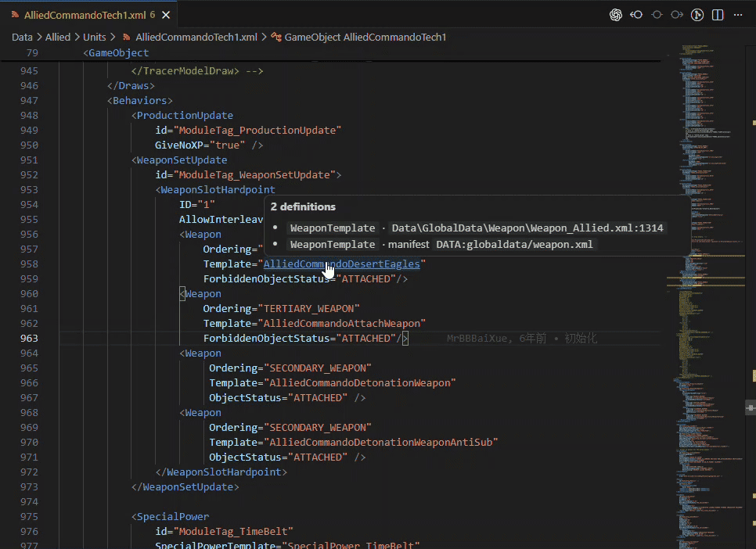Open the GameObject AlliedCommandoTech1 breadcrumb symbol
The width and height of the screenshot is (756, 549).
pos(365,37)
